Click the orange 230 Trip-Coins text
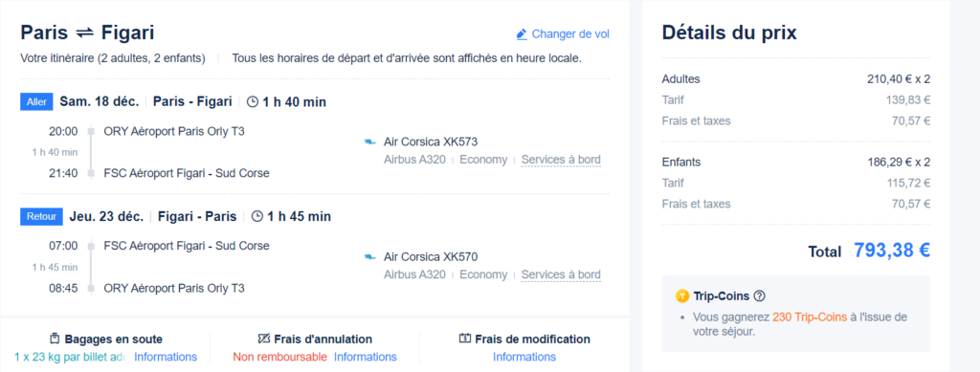Viewport: 980px width, 372px height. coord(809,317)
